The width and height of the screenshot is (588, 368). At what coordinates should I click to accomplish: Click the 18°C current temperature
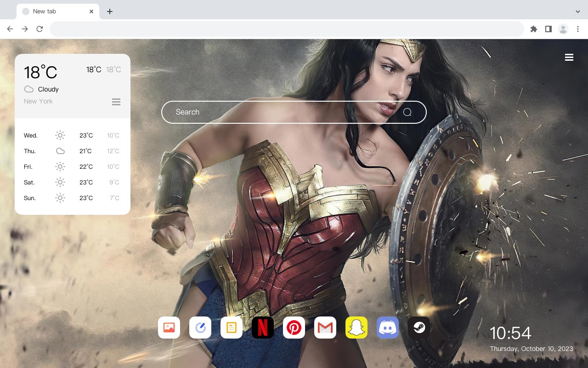click(x=40, y=72)
